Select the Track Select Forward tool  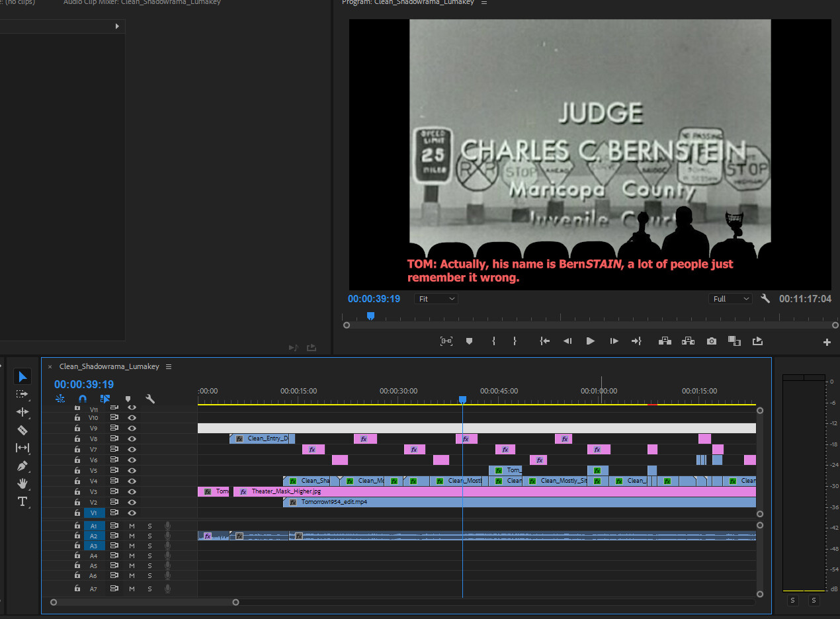tap(22, 394)
